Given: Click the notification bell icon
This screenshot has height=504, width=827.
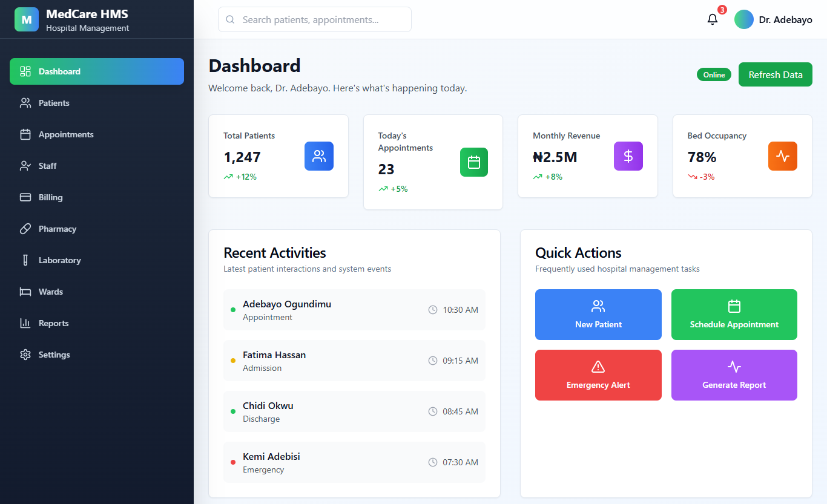Looking at the screenshot, I should (x=713, y=19).
